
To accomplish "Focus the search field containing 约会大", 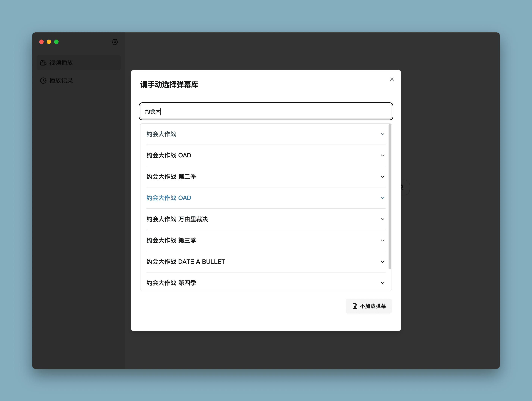I will [266, 111].
